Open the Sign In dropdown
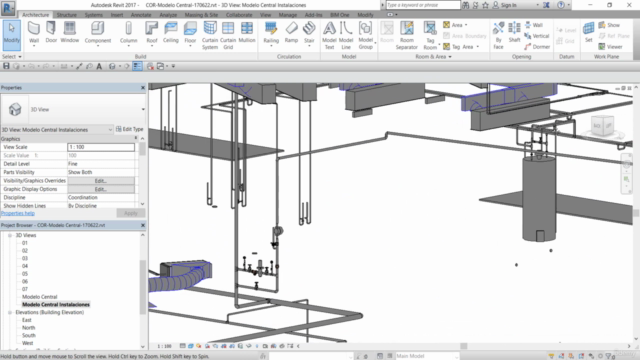 538,5
